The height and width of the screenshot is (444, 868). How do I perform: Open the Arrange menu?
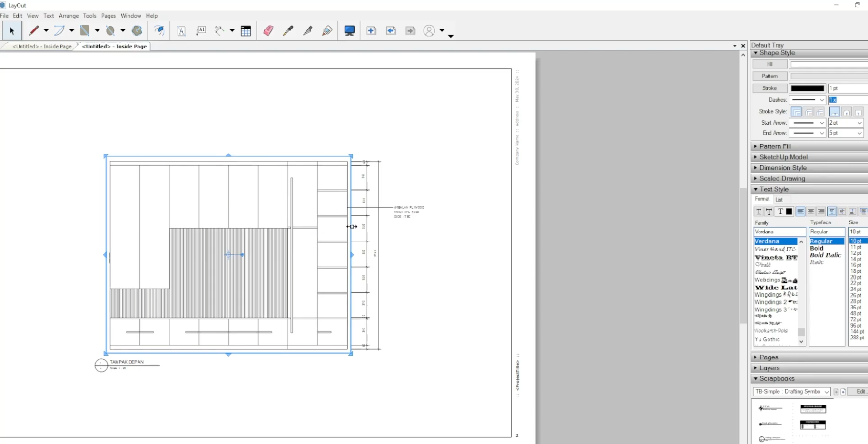pos(69,16)
